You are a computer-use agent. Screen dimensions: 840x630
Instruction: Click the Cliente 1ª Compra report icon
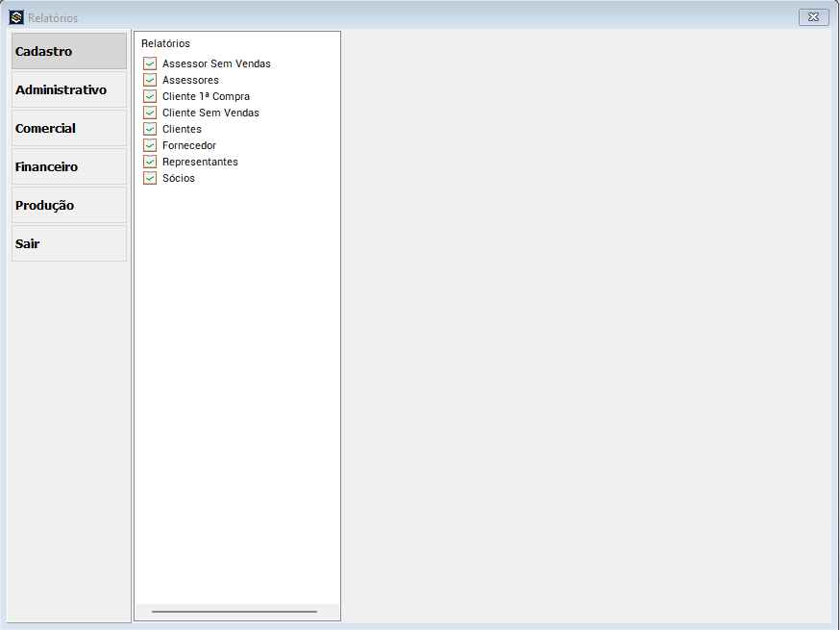point(150,96)
